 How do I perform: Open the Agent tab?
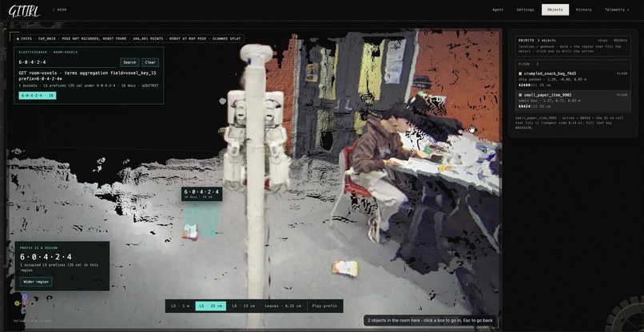497,10
